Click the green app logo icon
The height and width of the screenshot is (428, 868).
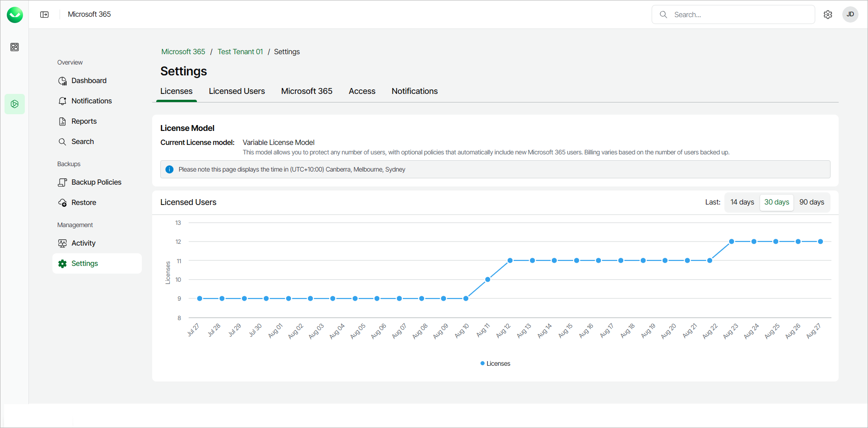click(15, 15)
